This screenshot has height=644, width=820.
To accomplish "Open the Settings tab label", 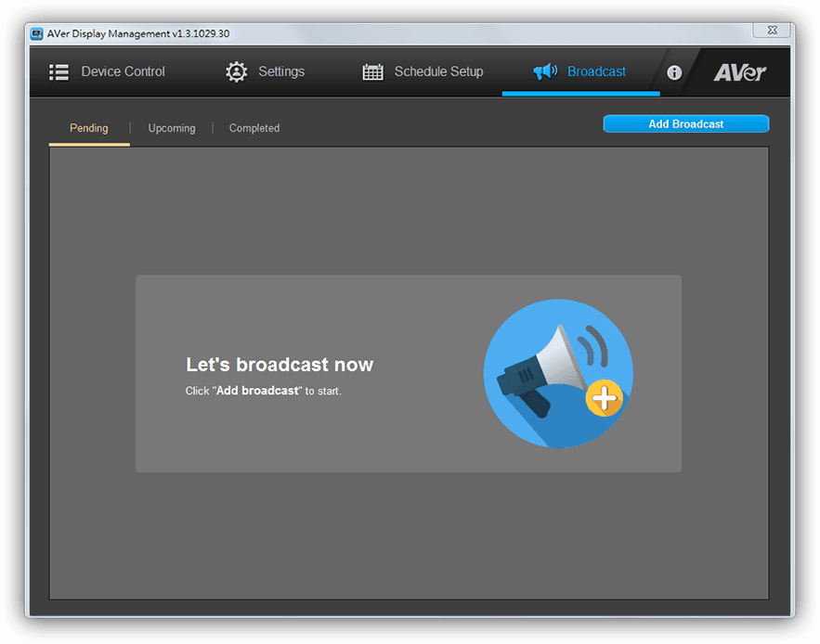I will coord(281,71).
